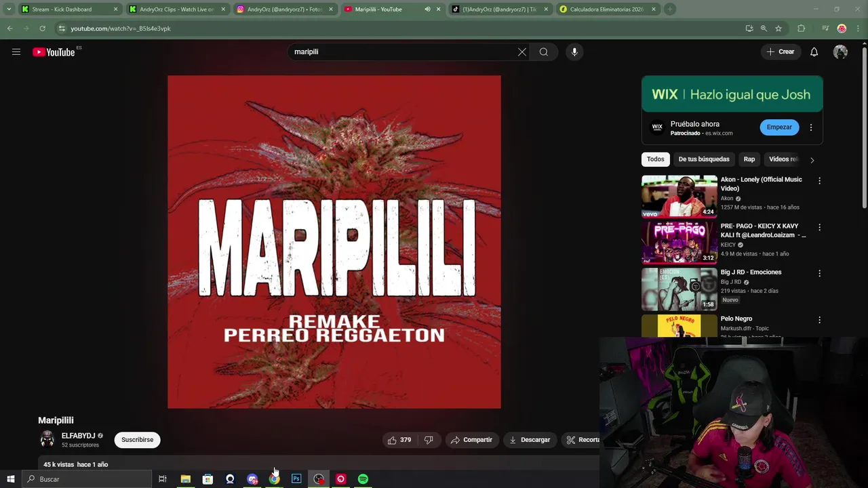Switch to Calculadora Eliminatorias tab
The width and height of the screenshot is (868, 488).
[x=608, y=9]
